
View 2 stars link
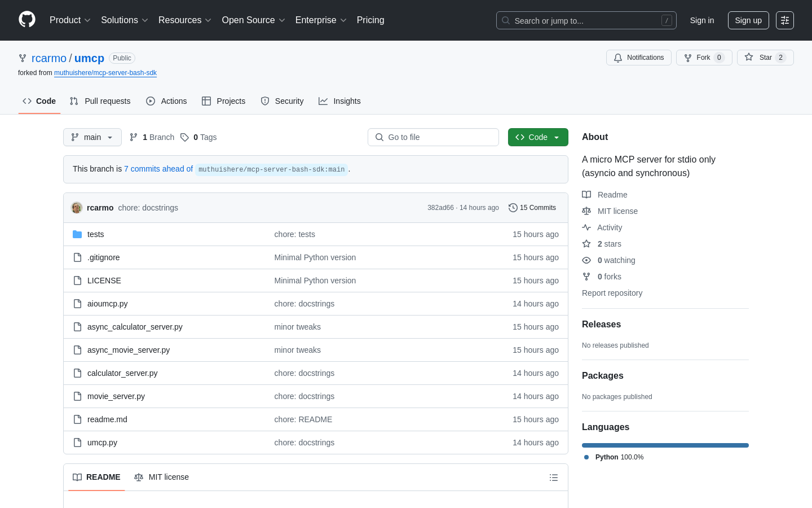coord(602,244)
